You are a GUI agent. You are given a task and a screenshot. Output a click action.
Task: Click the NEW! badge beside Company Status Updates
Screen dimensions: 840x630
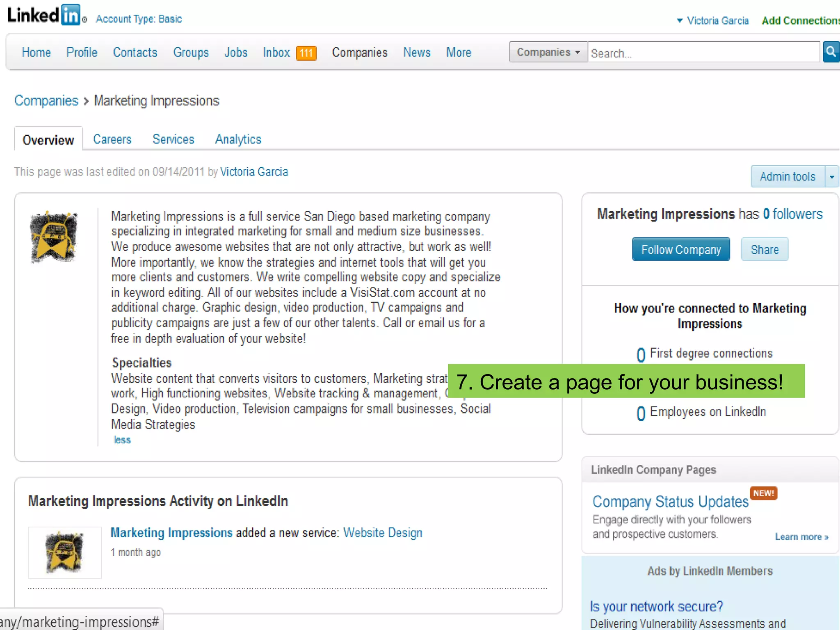click(x=764, y=493)
